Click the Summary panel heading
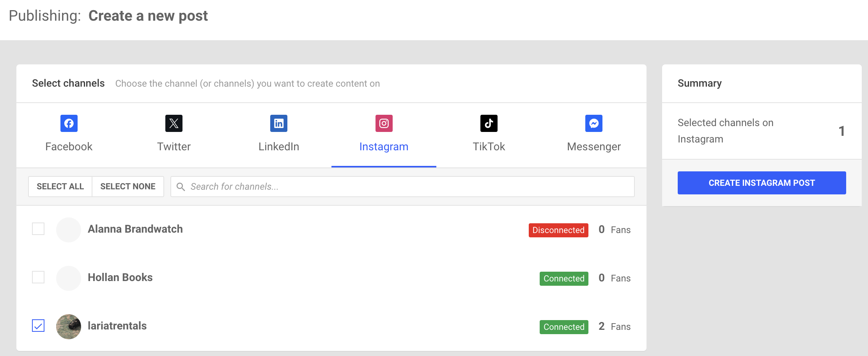This screenshot has width=868, height=356. coord(700,83)
